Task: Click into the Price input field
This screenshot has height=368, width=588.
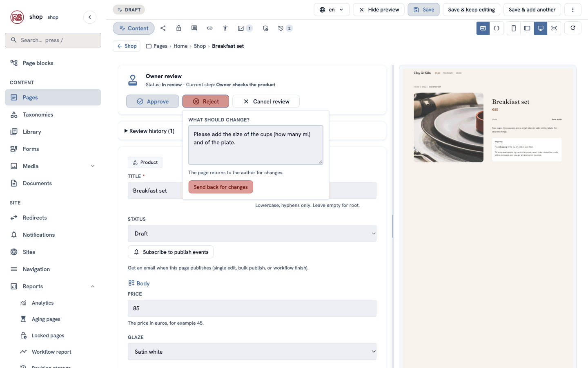Action: click(x=252, y=308)
